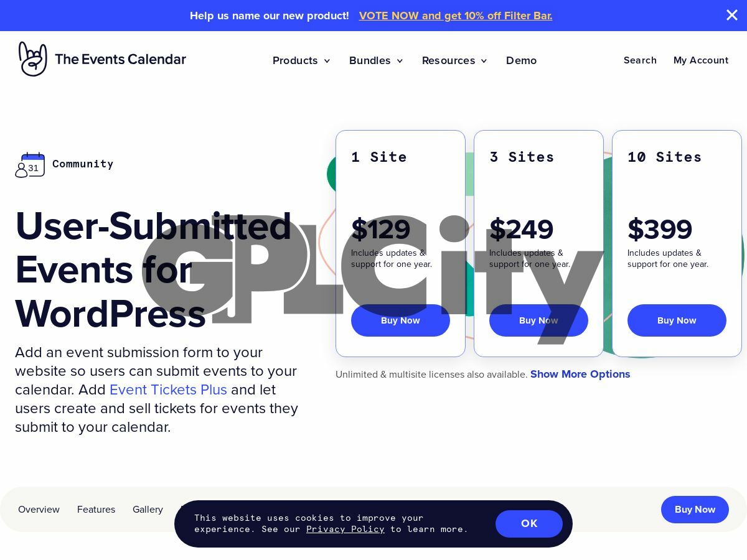Viewport: 747px width, 560px height.
Task: Click the Community calendar icon
Action: pyautogui.click(x=30, y=165)
